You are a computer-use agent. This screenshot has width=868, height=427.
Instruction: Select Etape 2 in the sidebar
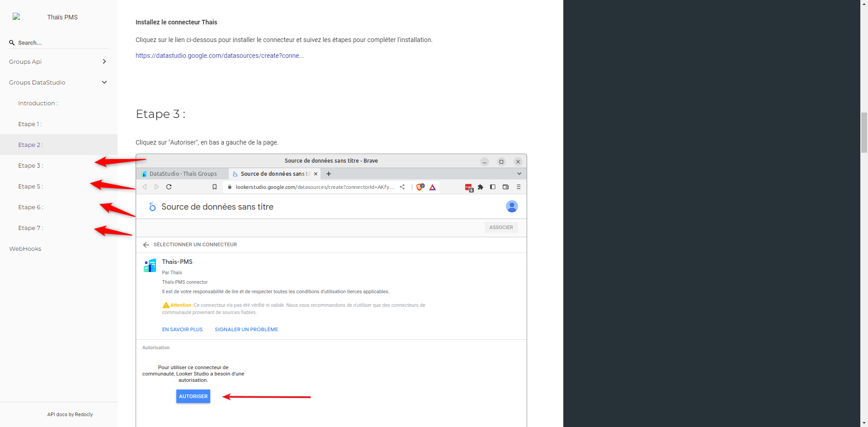click(x=59, y=145)
